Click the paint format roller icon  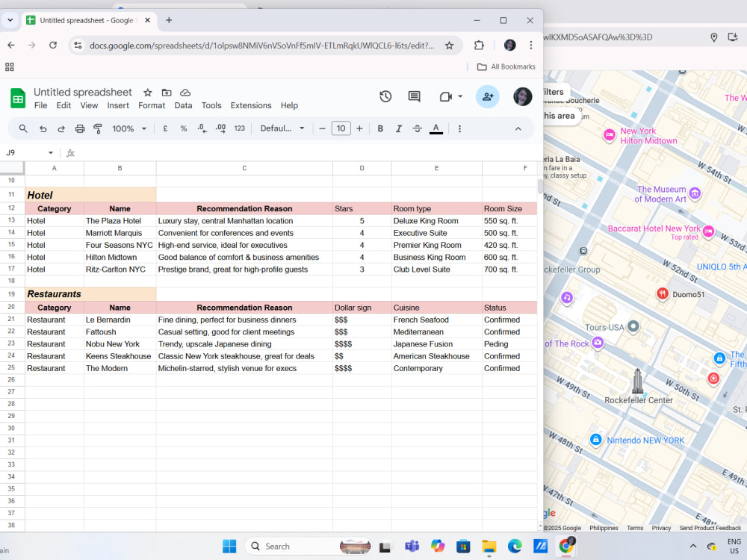click(98, 128)
